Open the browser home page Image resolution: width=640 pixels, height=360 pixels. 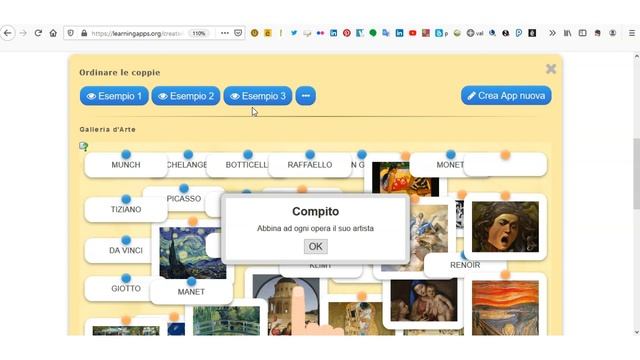coord(53,33)
